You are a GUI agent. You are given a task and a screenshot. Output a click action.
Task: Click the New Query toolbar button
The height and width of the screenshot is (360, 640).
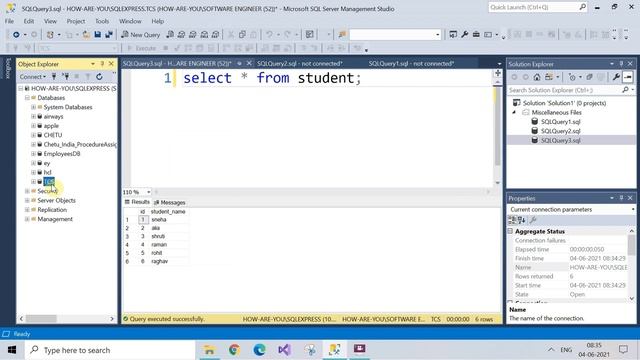(x=140, y=35)
